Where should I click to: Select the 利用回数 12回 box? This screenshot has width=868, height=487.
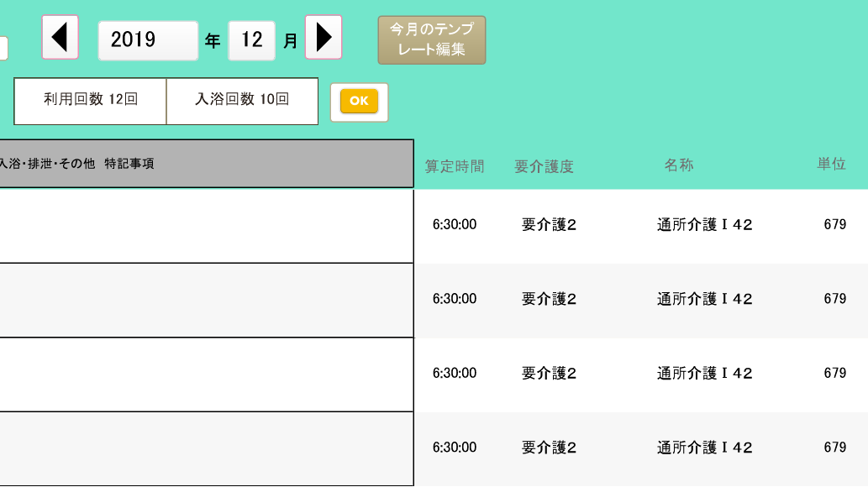pos(90,101)
